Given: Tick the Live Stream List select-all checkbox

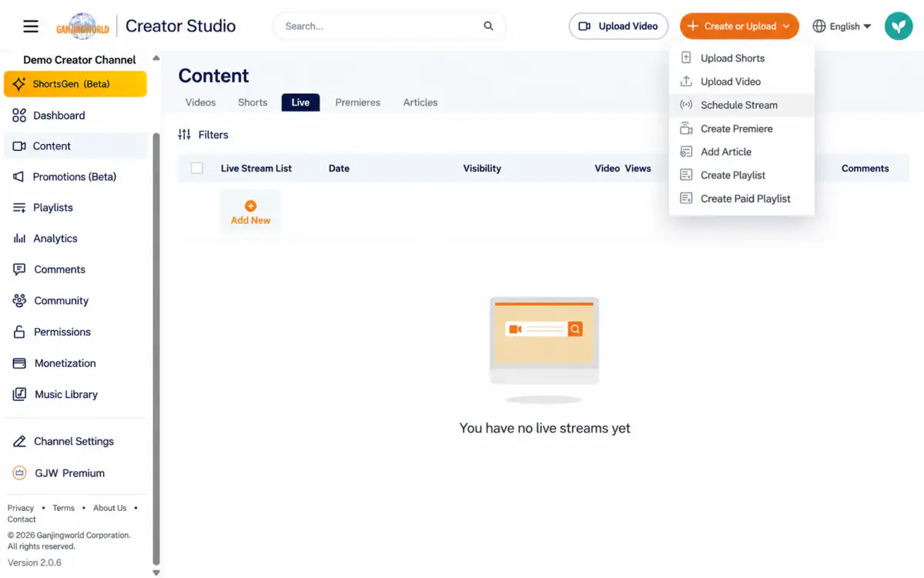Looking at the screenshot, I should [x=196, y=169].
